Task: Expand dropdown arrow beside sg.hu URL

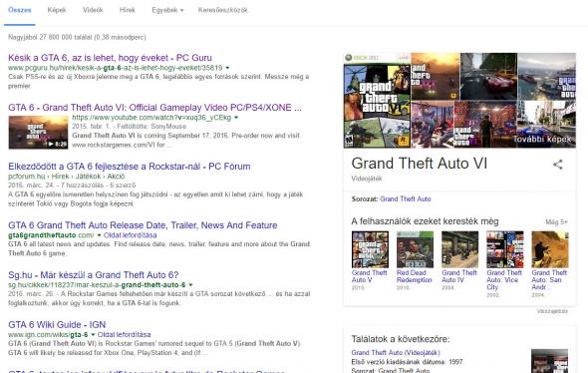Action: pyautogui.click(x=190, y=285)
